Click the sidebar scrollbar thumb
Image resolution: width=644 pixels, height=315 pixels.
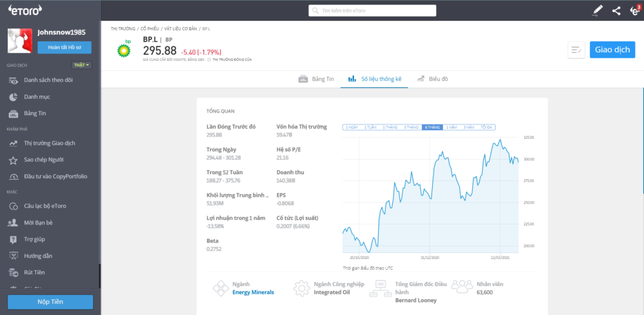click(99, 275)
